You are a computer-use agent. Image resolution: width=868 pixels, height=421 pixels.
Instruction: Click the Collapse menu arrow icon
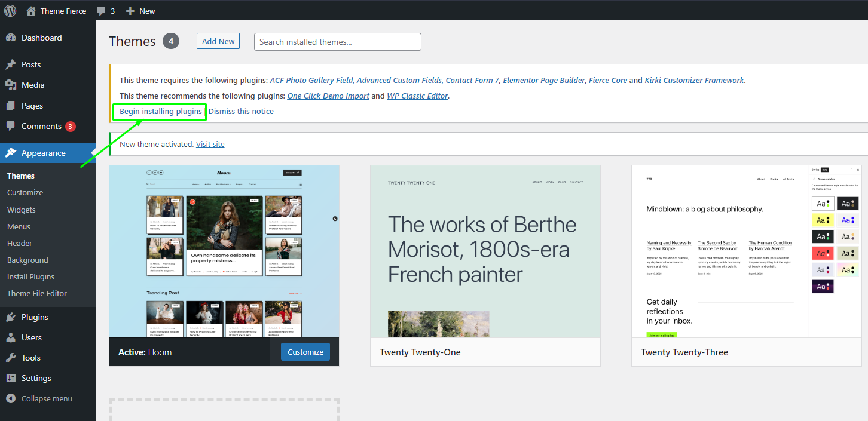click(x=11, y=398)
